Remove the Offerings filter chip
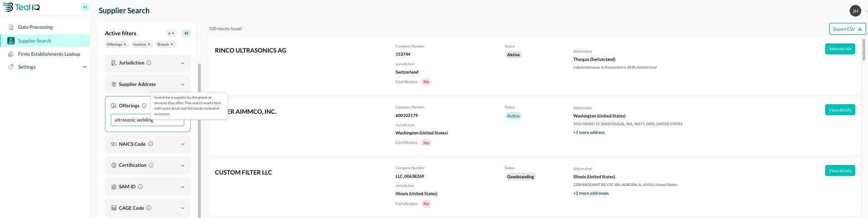This screenshot has width=868, height=218. (x=125, y=44)
